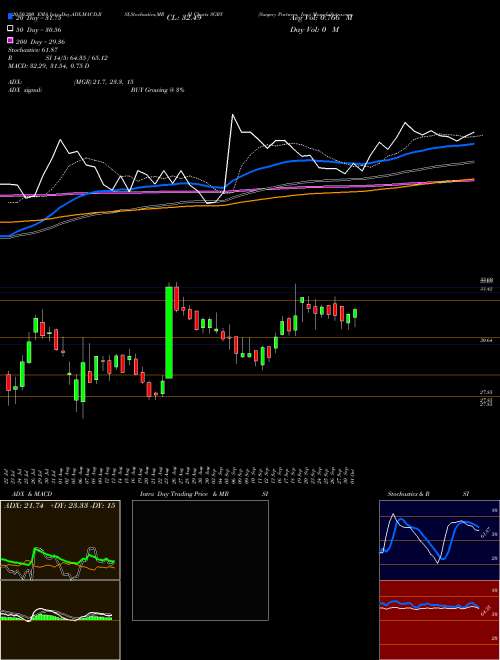The image size is (500, 660).
Task: Click the 'BUY Growing @ 8%' ADX signal text
Action: 157,90
